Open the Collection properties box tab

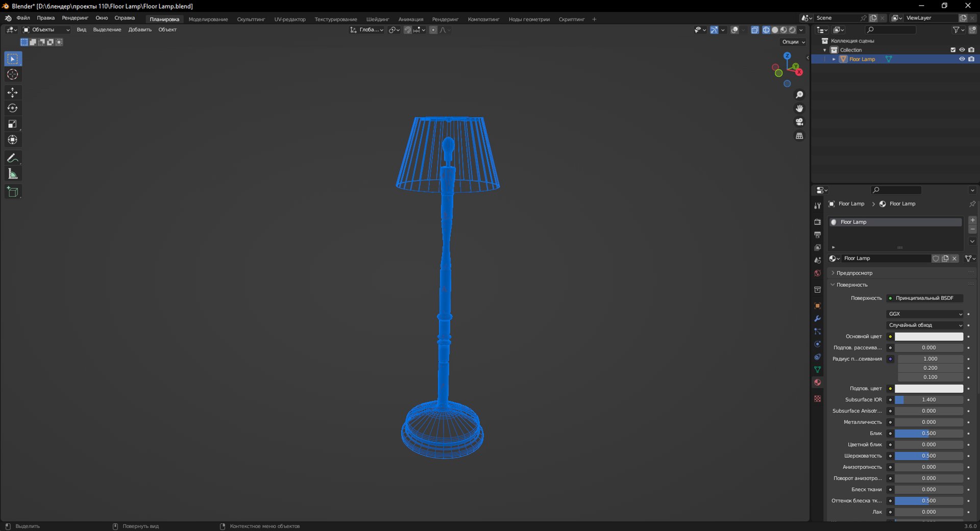click(817, 289)
